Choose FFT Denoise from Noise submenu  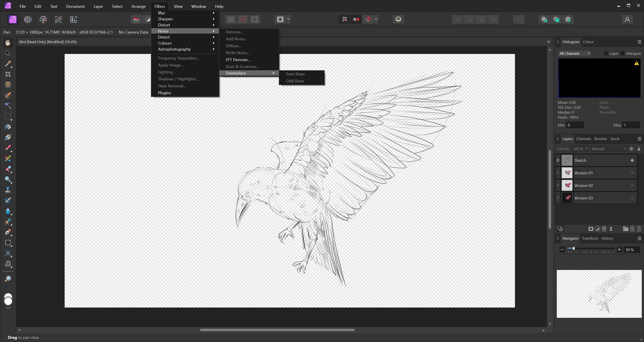point(238,60)
